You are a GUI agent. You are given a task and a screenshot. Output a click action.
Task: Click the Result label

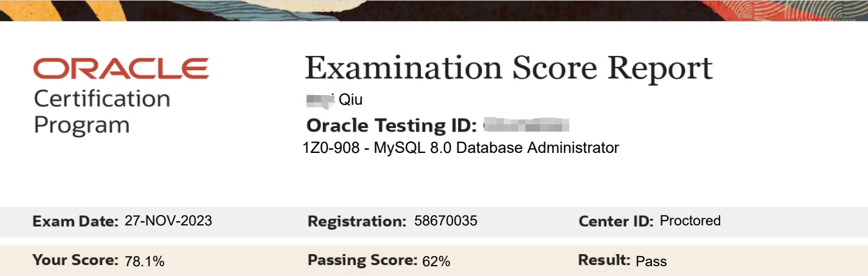click(x=604, y=260)
